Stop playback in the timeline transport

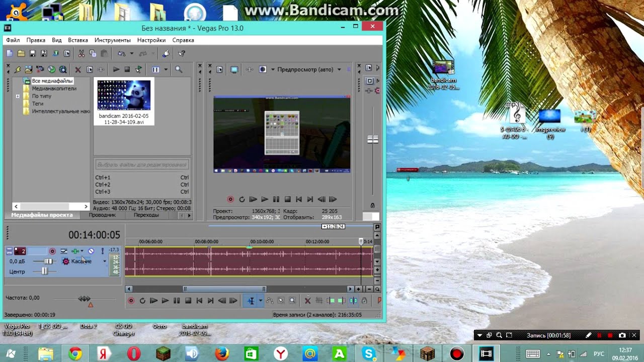tap(188, 301)
